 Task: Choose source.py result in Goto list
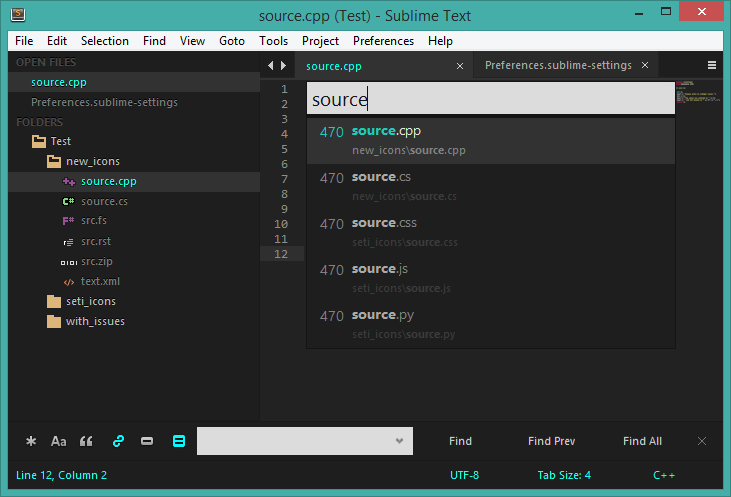[x=490, y=325]
